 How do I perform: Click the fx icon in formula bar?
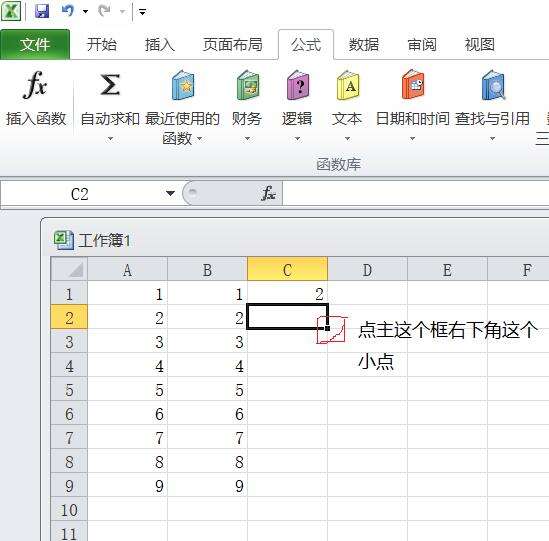(x=269, y=193)
